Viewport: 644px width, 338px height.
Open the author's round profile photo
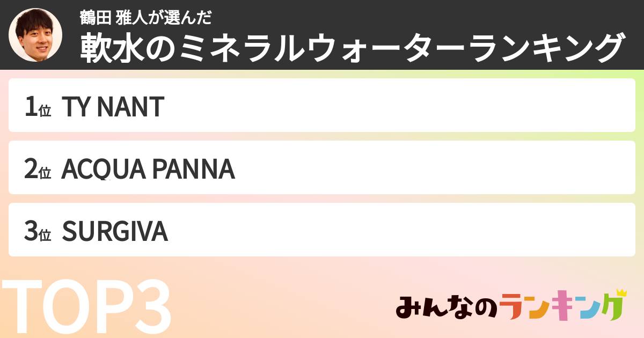[x=36, y=35]
